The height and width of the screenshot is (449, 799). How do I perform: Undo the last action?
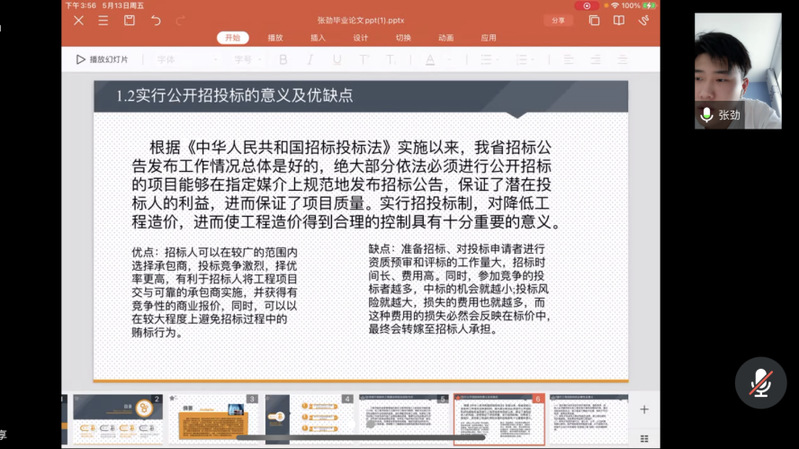tap(156, 20)
